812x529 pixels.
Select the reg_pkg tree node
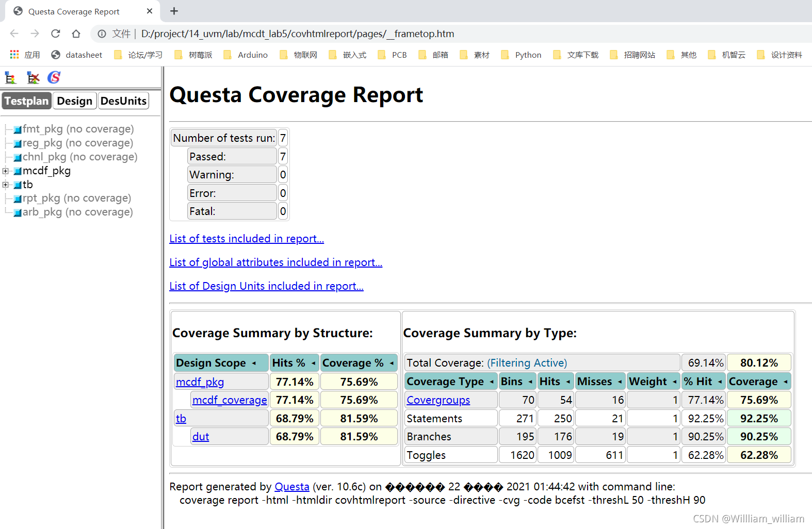pos(73,143)
